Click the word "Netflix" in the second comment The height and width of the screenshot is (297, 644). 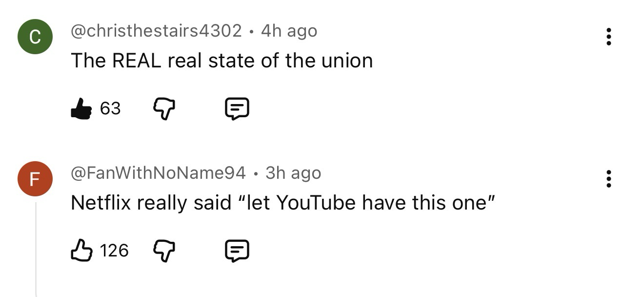coord(101,203)
